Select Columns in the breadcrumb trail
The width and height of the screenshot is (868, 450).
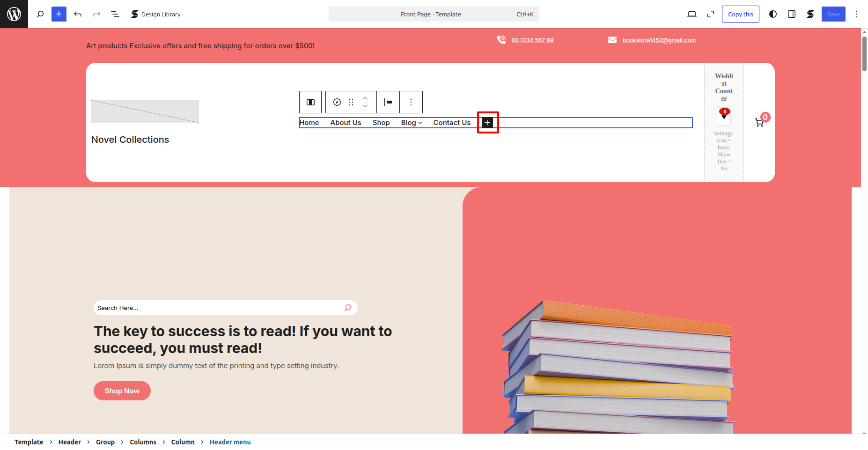coord(143,442)
